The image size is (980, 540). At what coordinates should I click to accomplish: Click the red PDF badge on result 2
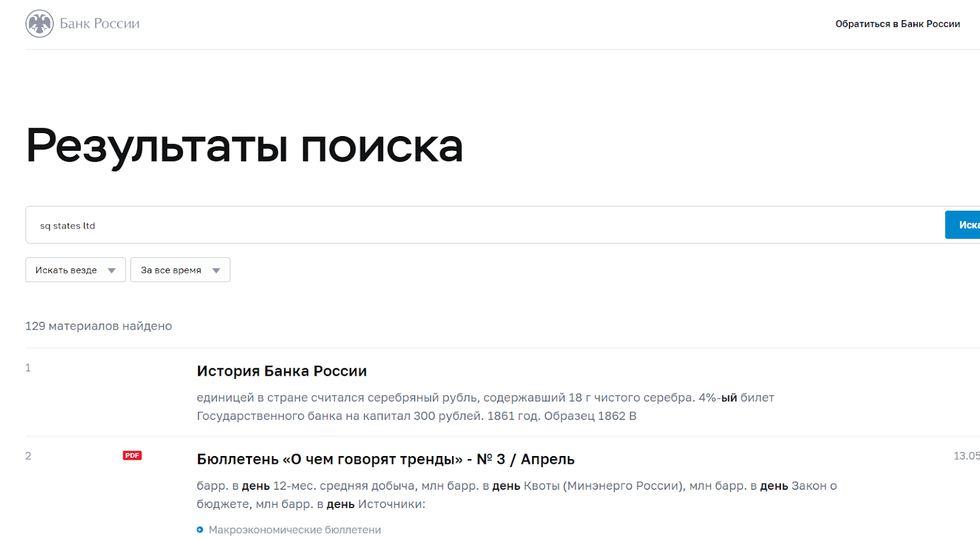(x=132, y=455)
